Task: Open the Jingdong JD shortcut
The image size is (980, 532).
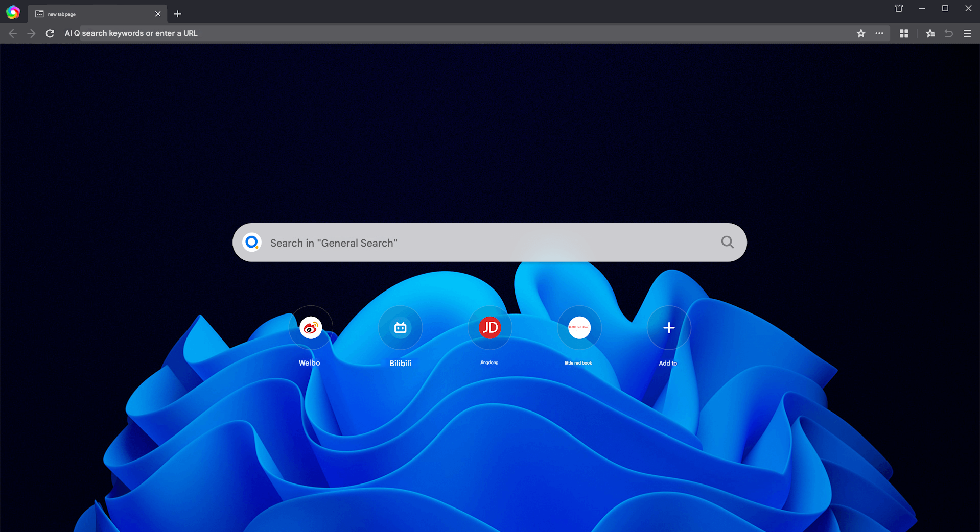Action: 489,328
